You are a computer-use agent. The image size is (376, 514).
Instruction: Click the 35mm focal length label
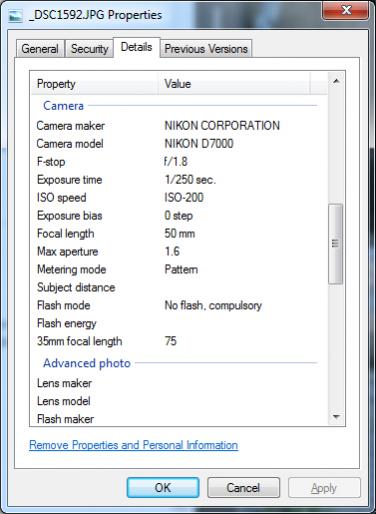80,341
